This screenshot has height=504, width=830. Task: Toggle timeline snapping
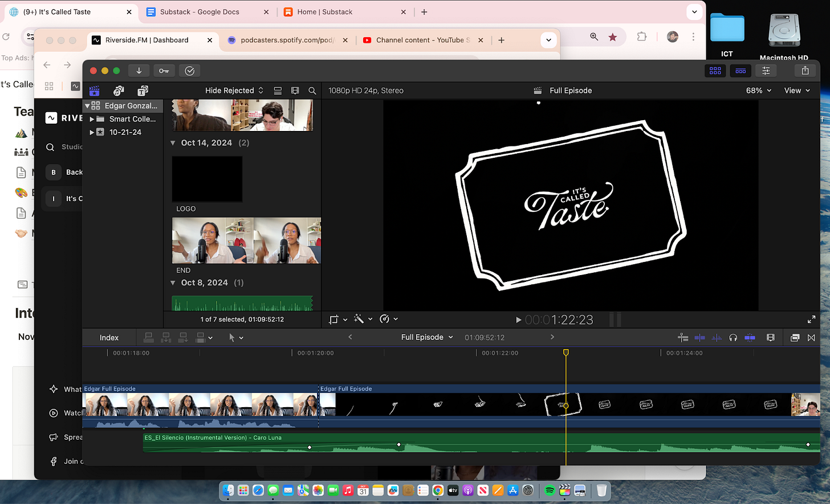click(750, 338)
